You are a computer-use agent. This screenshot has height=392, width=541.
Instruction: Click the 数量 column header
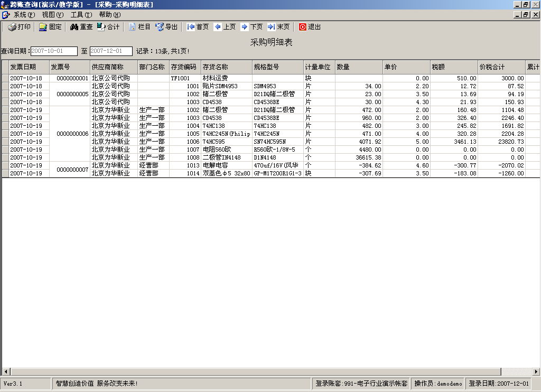(359, 67)
